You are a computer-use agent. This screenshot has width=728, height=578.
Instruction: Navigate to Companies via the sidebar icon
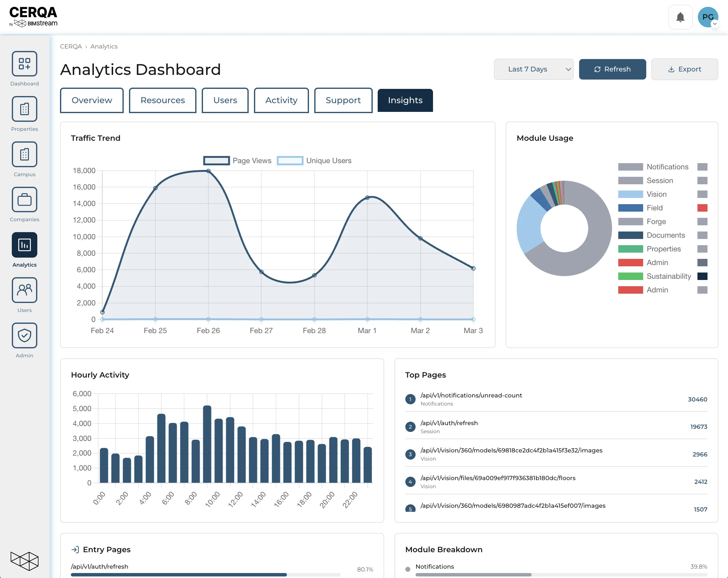coord(24,199)
